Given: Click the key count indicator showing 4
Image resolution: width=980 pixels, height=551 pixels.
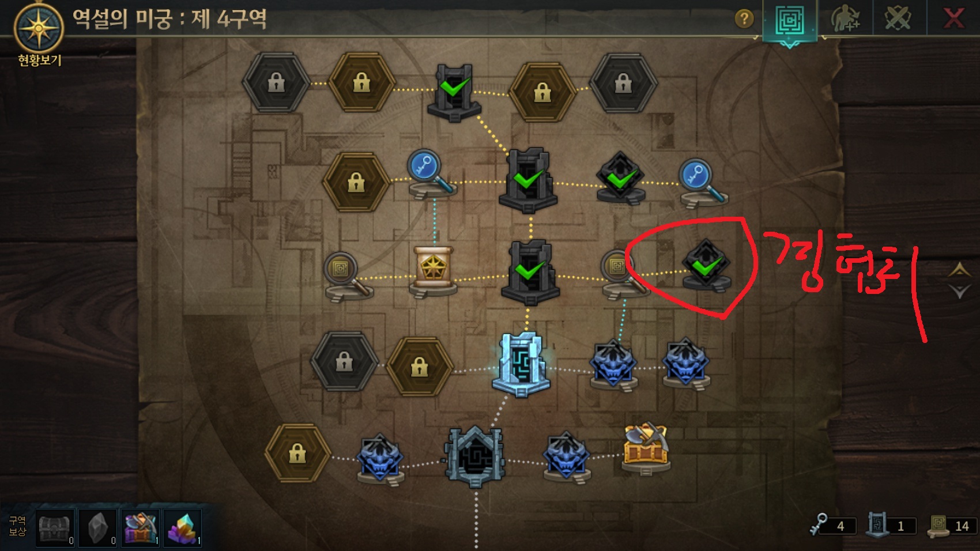Looking at the screenshot, I should click(x=833, y=526).
